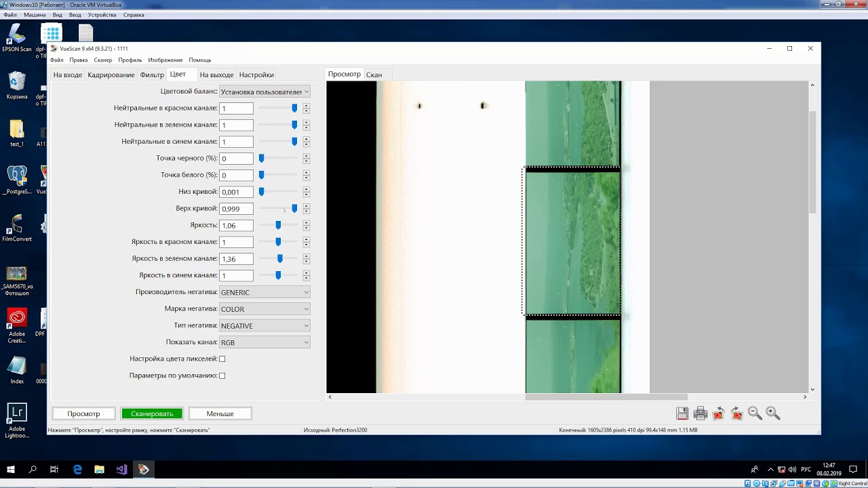Screen dimensions: 868x488
Task: Open the Цветовой баланс dropdown
Action: click(264, 91)
